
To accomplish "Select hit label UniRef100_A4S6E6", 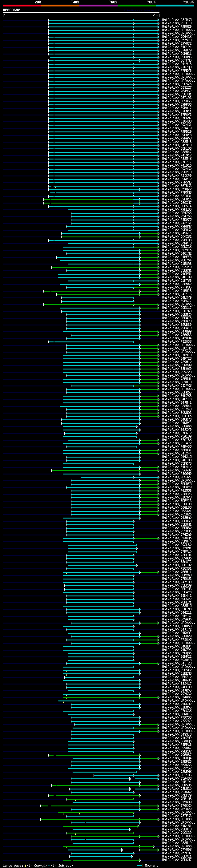I will pyautogui.click(x=177, y=233).
